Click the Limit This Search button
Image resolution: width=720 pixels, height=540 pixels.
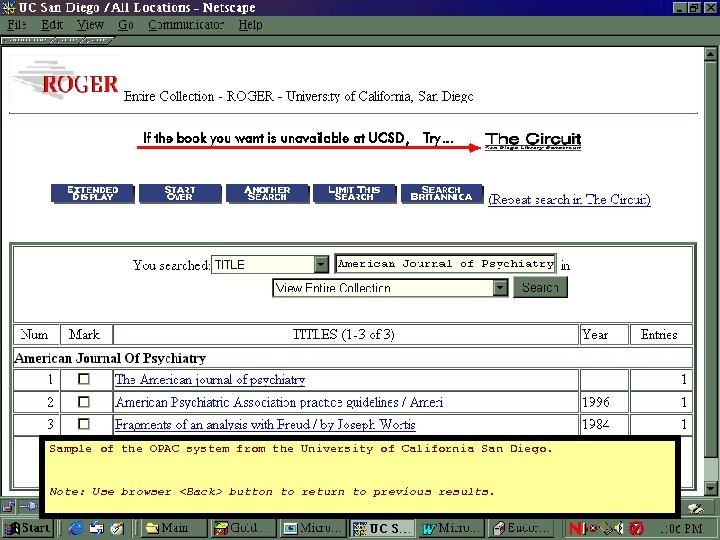[x=354, y=193]
